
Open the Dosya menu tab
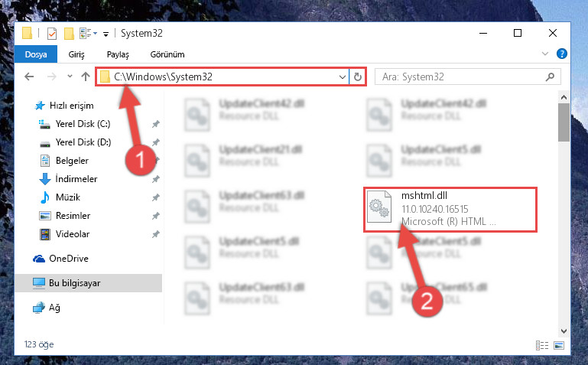click(x=36, y=54)
